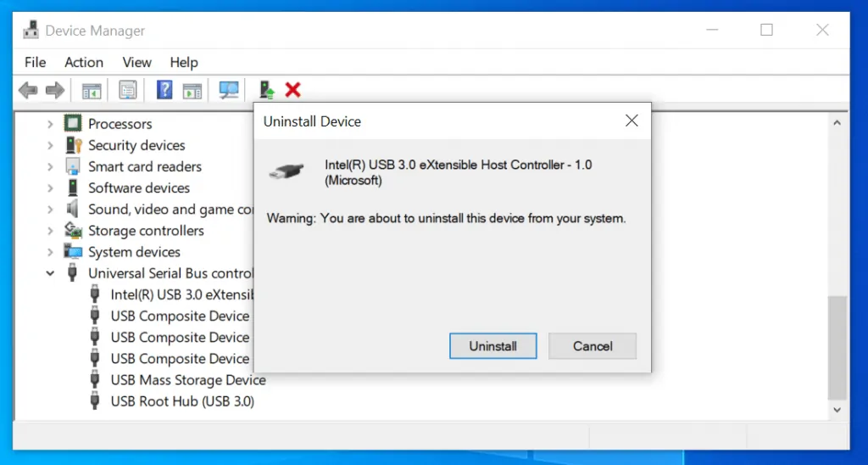Expand Sound, video and game controllers node
Image resolution: width=868 pixels, height=465 pixels.
[x=50, y=210]
